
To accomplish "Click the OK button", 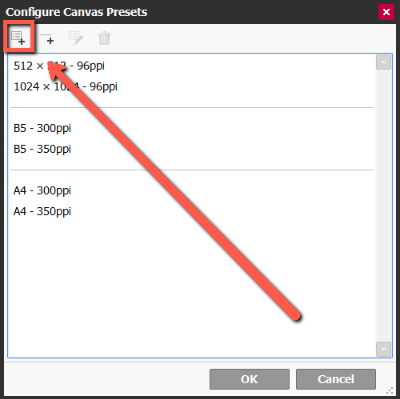I will pos(249,379).
